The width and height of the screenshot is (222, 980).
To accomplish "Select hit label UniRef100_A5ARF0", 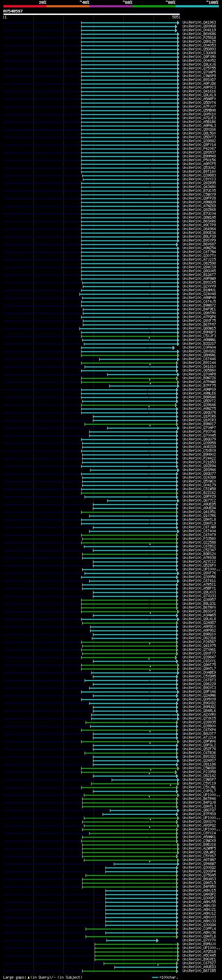I will pyautogui.click(x=199, y=99).
